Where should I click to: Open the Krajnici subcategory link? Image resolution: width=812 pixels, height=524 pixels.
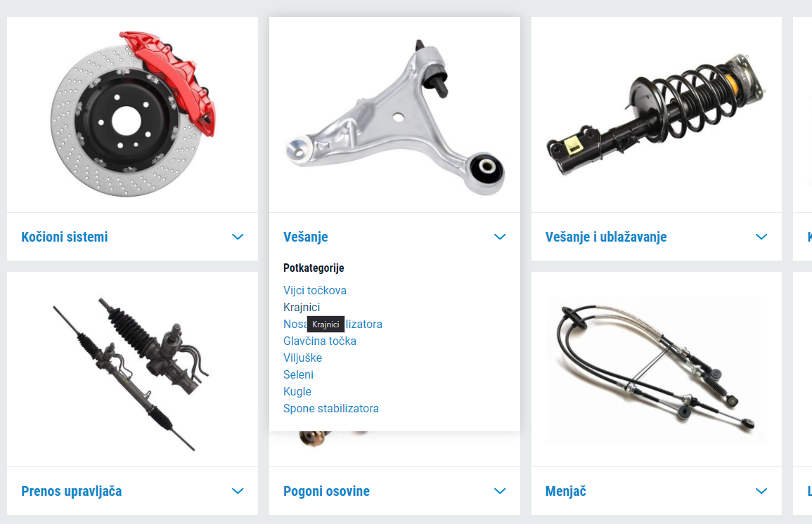click(x=302, y=307)
